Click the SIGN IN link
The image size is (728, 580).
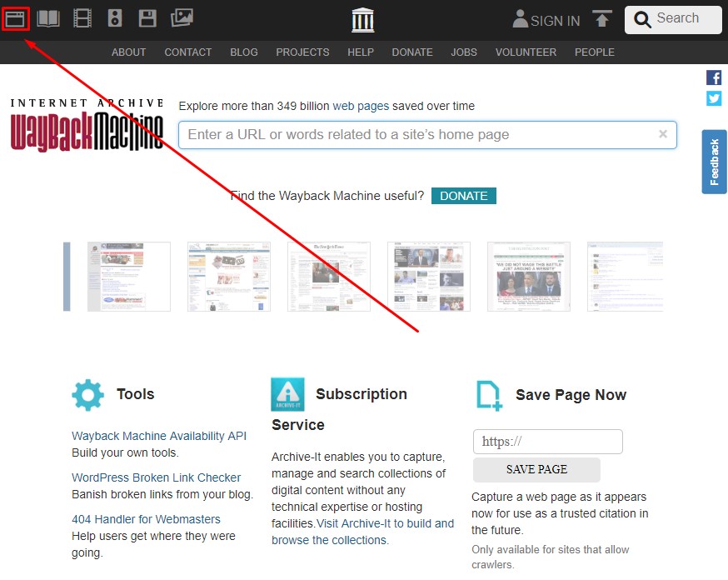click(x=556, y=21)
